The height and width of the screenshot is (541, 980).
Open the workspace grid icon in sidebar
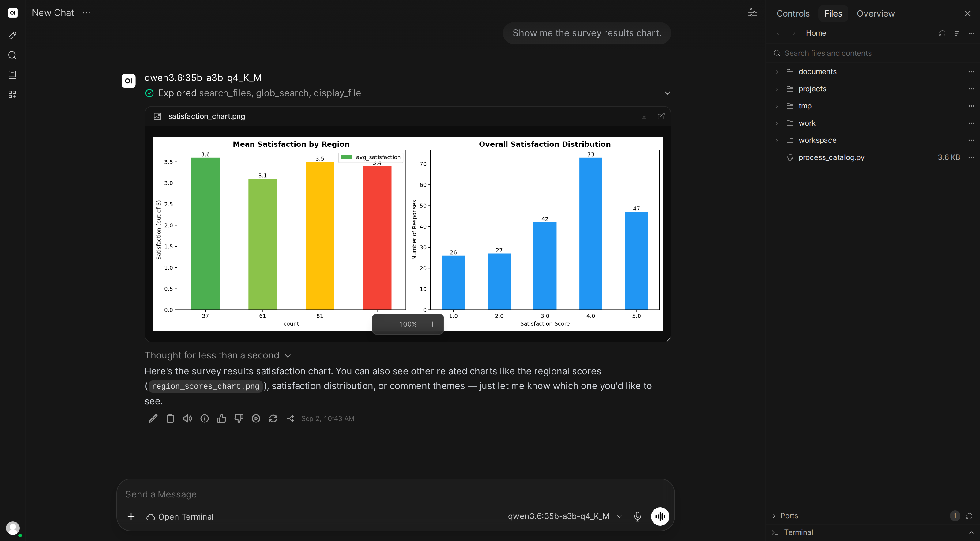12,94
